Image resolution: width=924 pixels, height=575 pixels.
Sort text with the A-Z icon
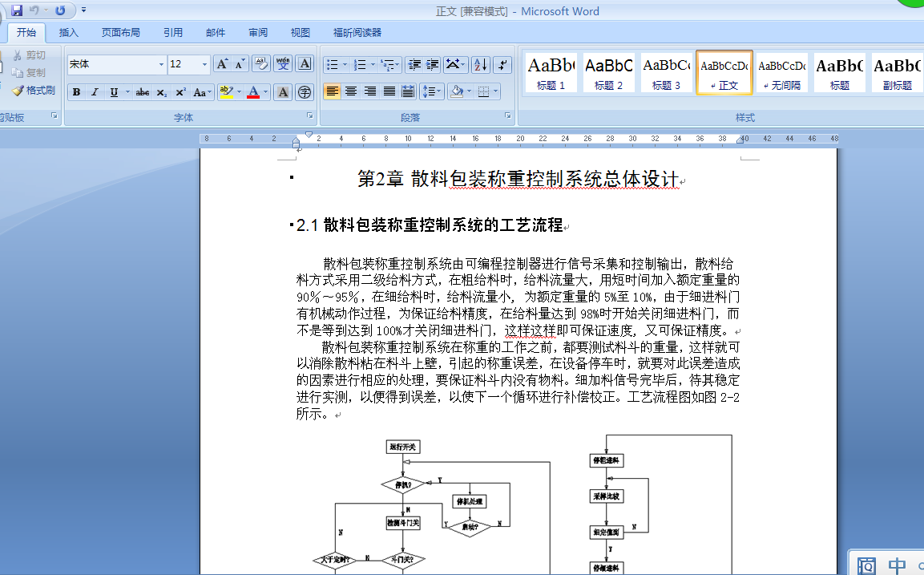pyautogui.click(x=480, y=64)
